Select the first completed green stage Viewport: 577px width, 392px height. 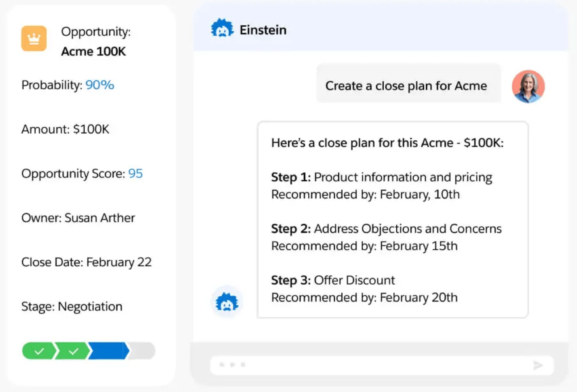[39, 351]
